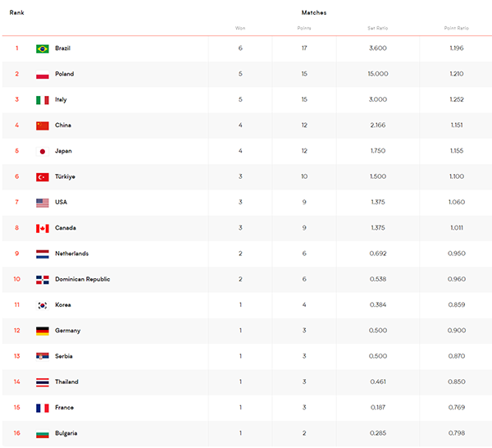The height and width of the screenshot is (448, 492).
Task: Click the Thailand team name
Action: (x=66, y=382)
